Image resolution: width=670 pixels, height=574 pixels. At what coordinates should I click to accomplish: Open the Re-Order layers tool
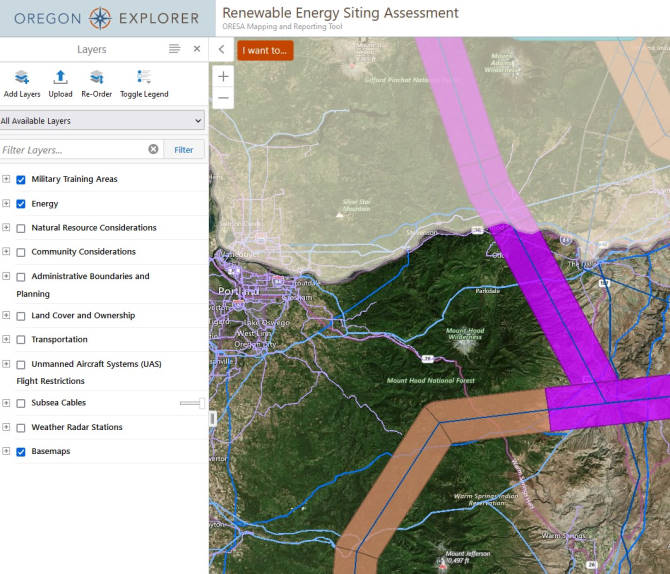coord(97,78)
